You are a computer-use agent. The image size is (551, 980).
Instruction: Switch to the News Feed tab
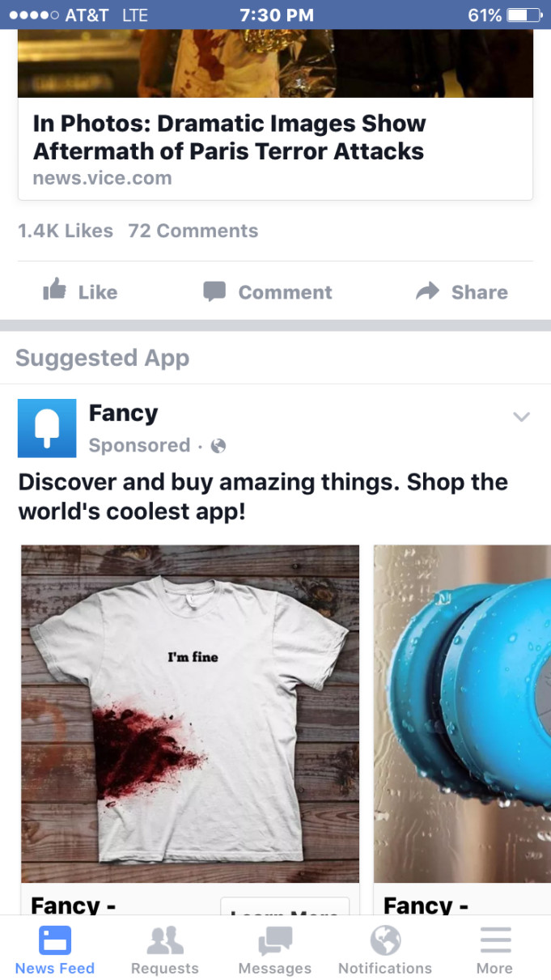coord(55,949)
